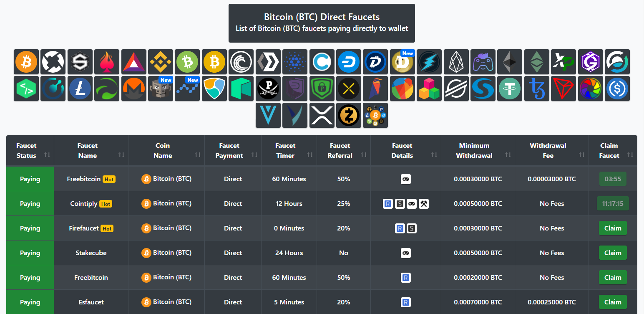Viewport: 644px width, 314px height.
Task: Open the light-blue Verge V icon
Action: click(x=268, y=115)
